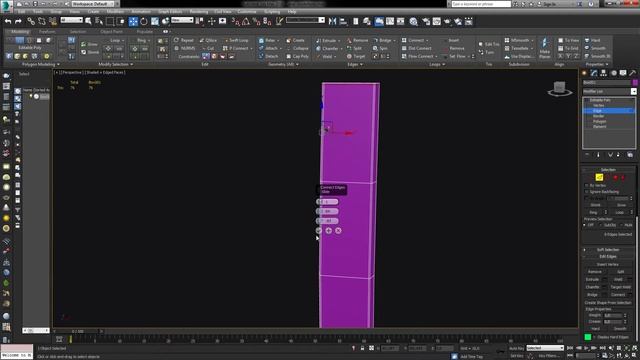640x360 pixels.
Task: Open the Align tool
Action: click(x=343, y=21)
